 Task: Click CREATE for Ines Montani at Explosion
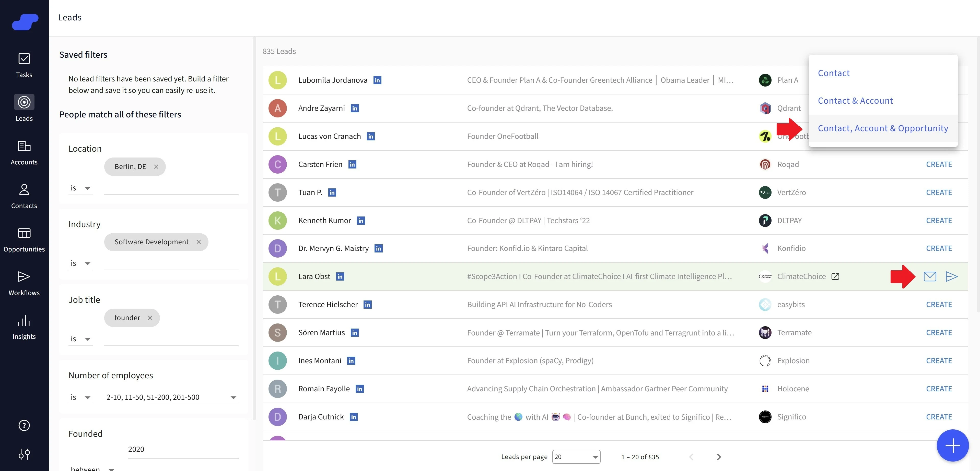click(939, 361)
